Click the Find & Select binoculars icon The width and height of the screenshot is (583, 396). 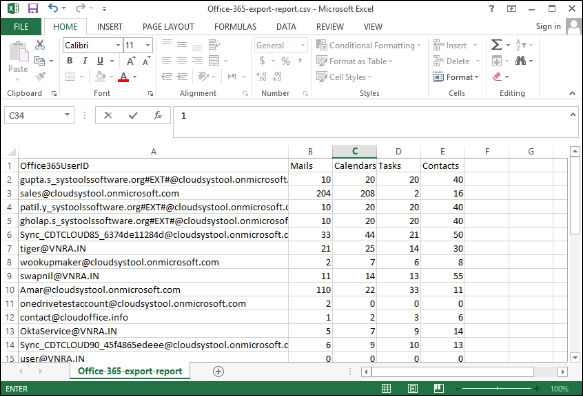tap(521, 61)
